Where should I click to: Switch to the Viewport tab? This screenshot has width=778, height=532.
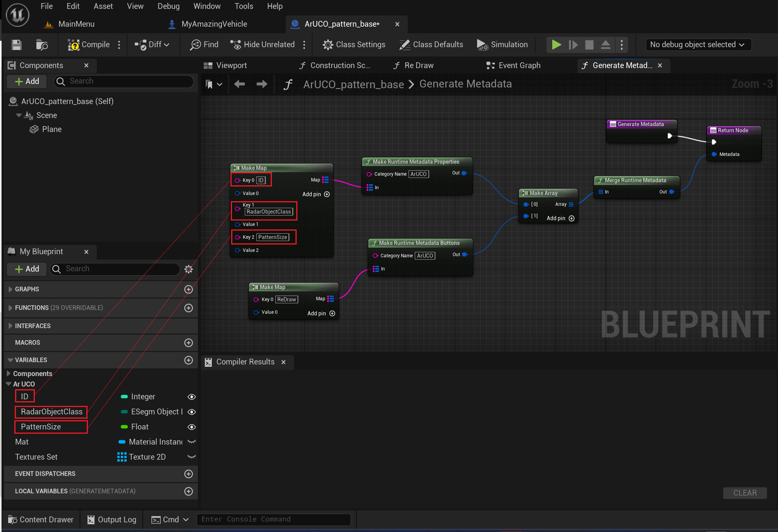[225, 65]
